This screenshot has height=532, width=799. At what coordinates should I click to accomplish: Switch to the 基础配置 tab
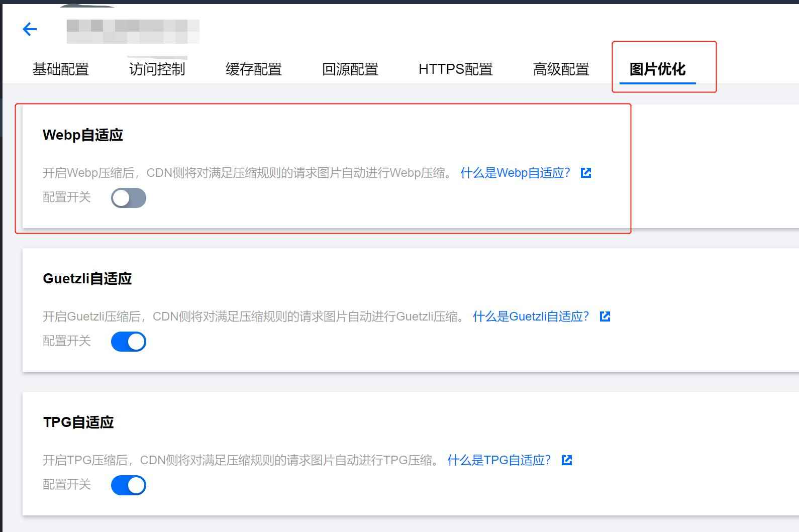[61, 69]
